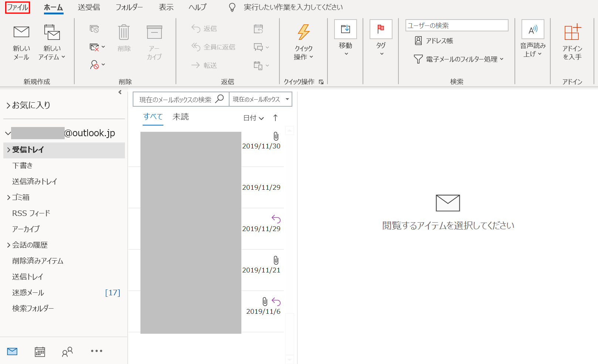
Task: Open the 削除済みアイテム folder
Action: click(38, 261)
